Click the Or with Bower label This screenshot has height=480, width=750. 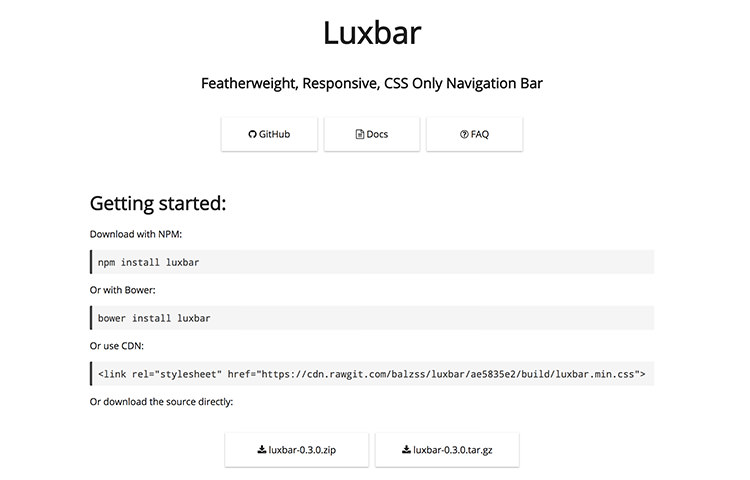tap(122, 290)
